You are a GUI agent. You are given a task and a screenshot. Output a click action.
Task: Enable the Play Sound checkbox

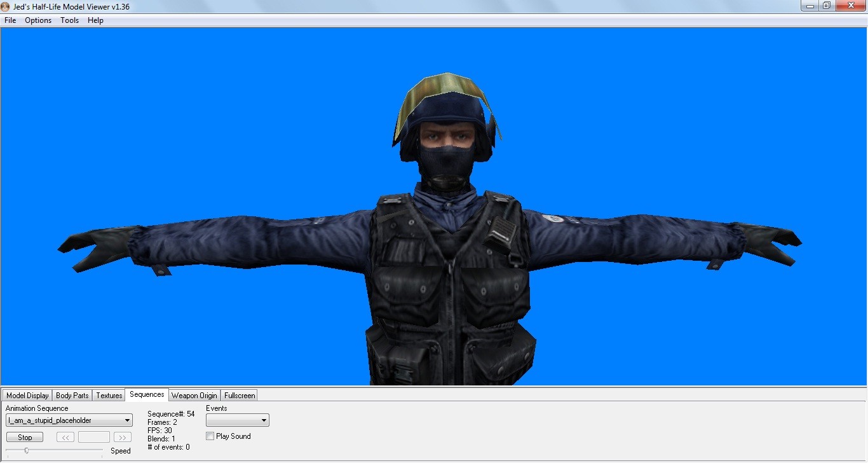210,436
